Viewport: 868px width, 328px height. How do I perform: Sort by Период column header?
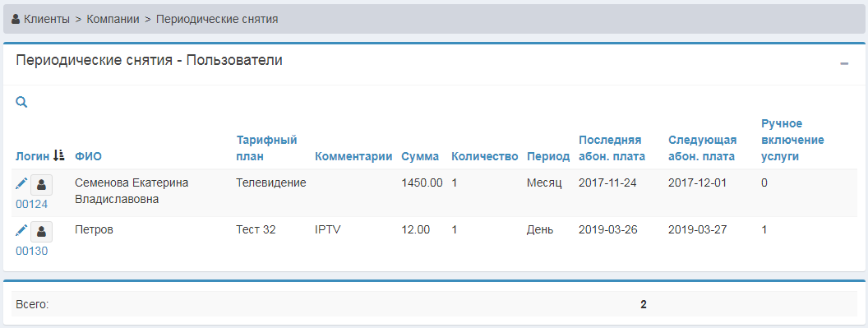coord(548,156)
